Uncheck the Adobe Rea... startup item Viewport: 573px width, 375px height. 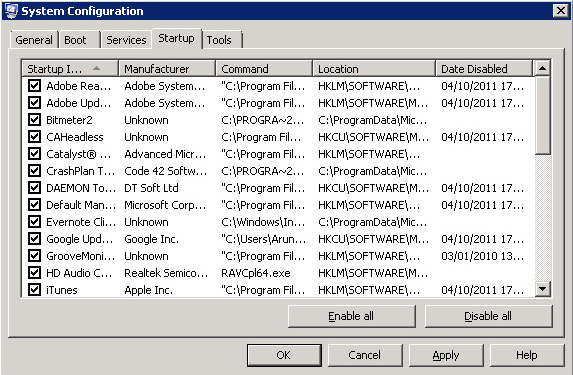34,86
